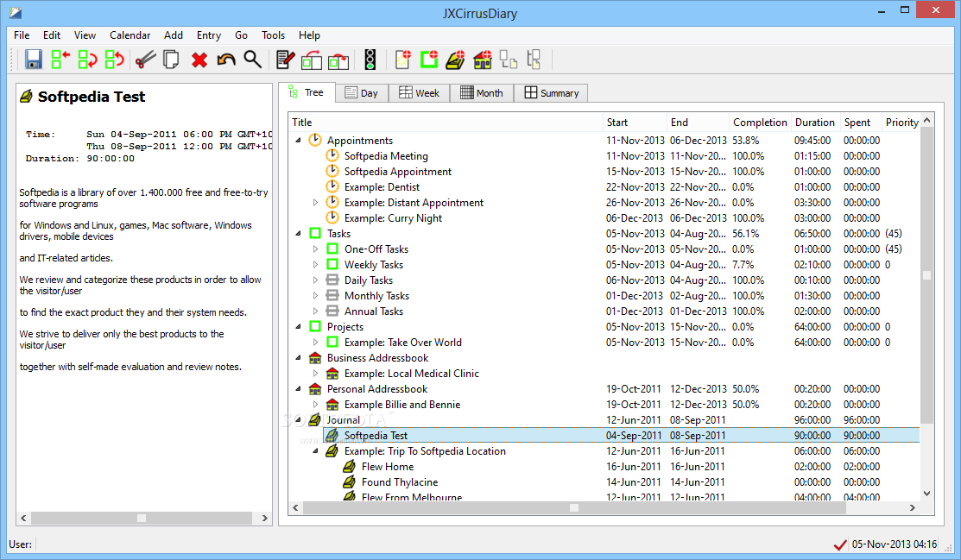Sort by the Title column header
Image resolution: width=961 pixels, height=560 pixels.
click(446, 122)
